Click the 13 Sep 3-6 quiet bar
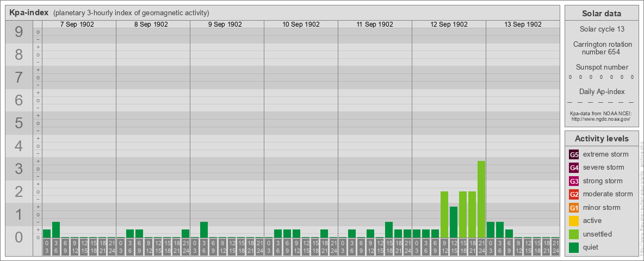644x261 pixels. [499, 230]
